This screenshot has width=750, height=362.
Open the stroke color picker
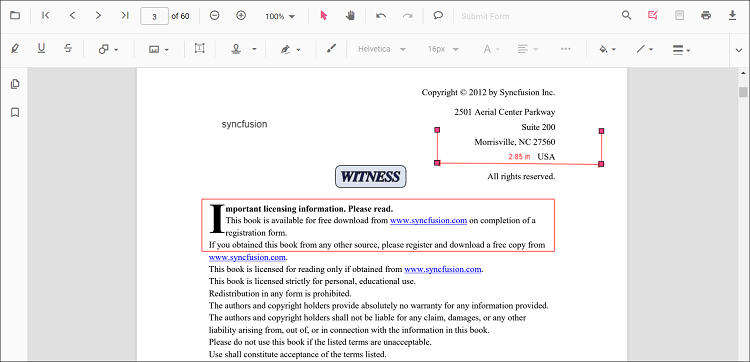coord(644,49)
